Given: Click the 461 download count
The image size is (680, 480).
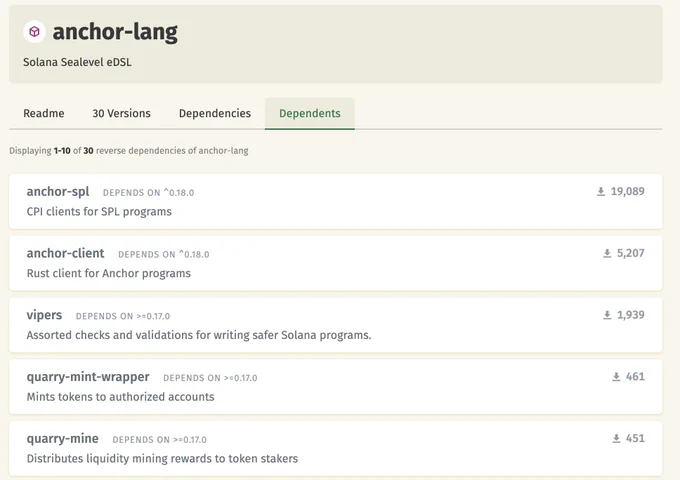Looking at the screenshot, I should pos(635,377).
